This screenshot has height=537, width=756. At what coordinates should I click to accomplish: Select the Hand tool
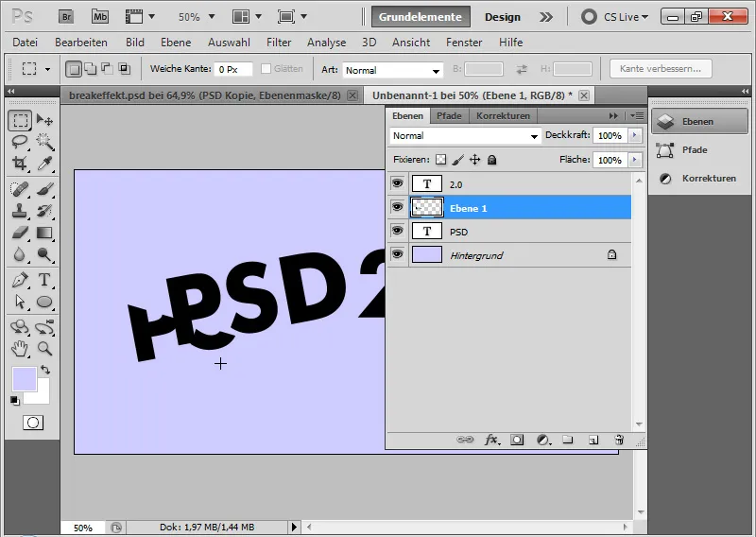click(20, 348)
